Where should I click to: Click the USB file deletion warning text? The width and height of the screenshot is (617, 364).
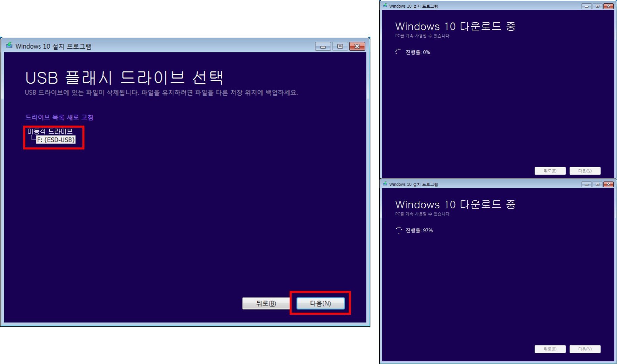coord(161,93)
